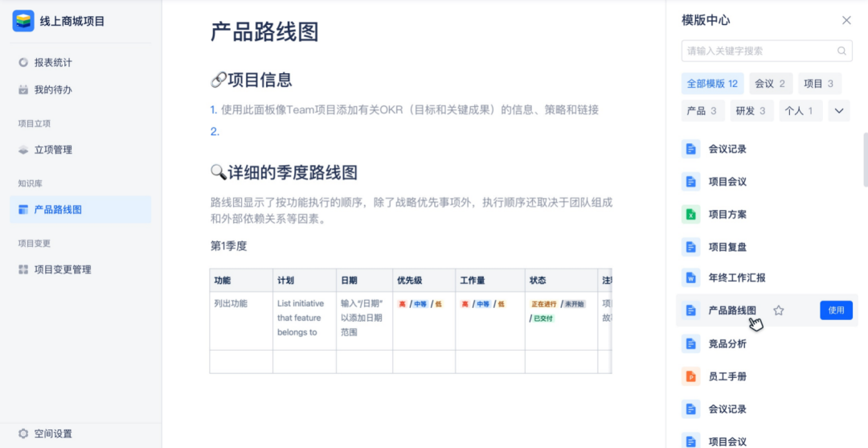Open 我的待办 calendar icon in sidebar
Image resolution: width=868 pixels, height=448 pixels.
click(x=23, y=90)
